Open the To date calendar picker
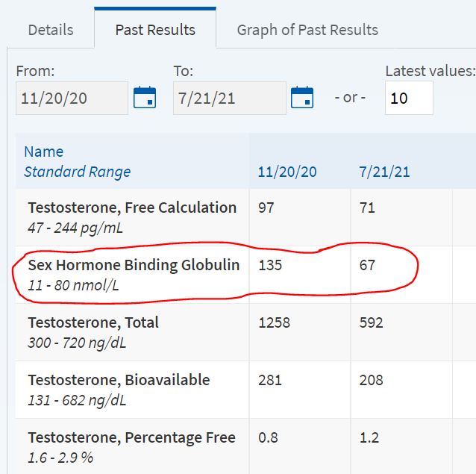 (x=302, y=98)
